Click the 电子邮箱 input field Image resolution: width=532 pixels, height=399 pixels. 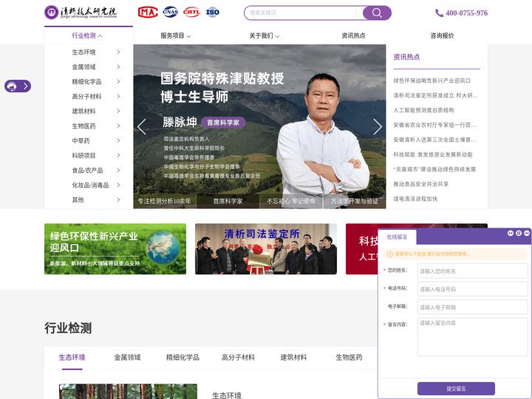pyautogui.click(x=472, y=307)
